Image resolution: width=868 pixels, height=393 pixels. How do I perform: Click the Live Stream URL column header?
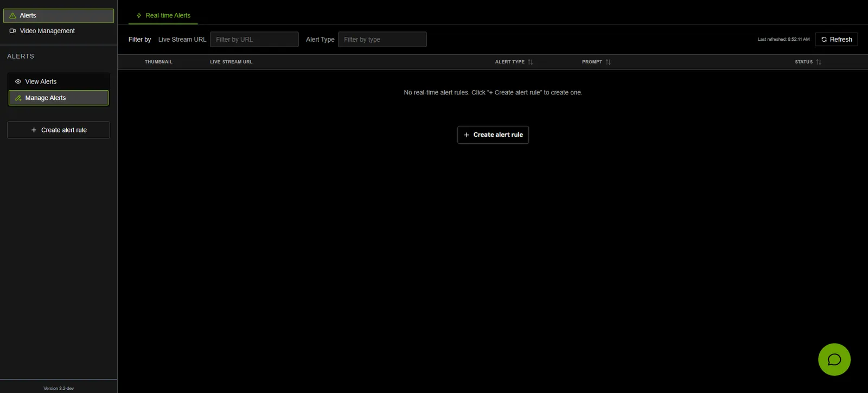pos(231,62)
